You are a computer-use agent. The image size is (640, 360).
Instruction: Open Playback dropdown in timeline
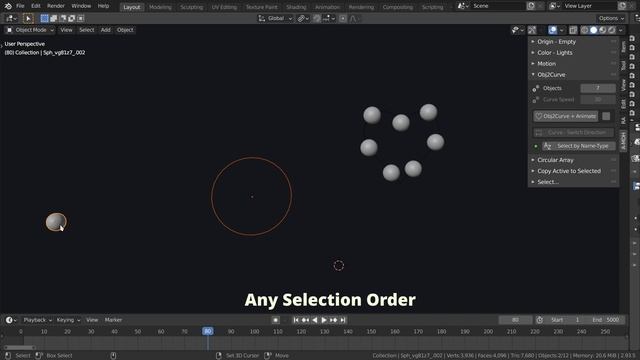click(x=38, y=320)
